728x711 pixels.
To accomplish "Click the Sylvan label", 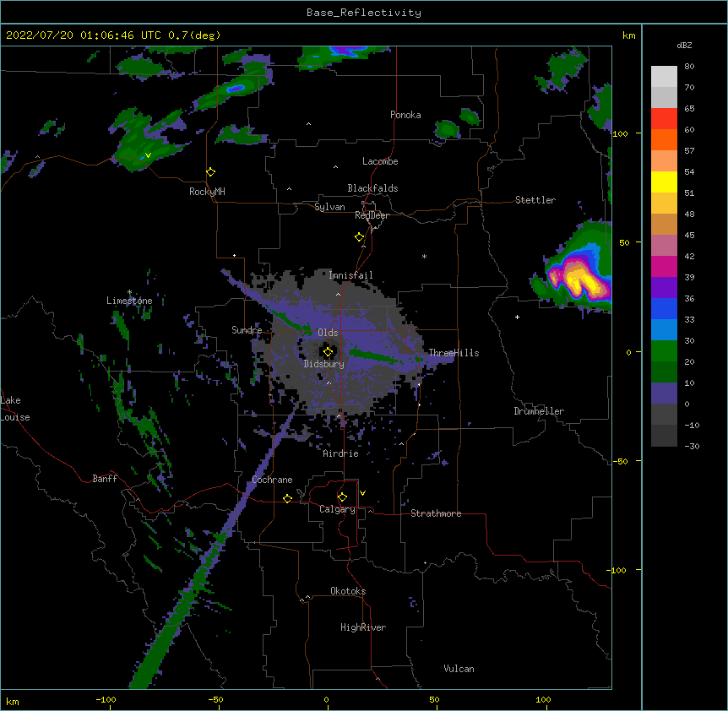I will [329, 207].
